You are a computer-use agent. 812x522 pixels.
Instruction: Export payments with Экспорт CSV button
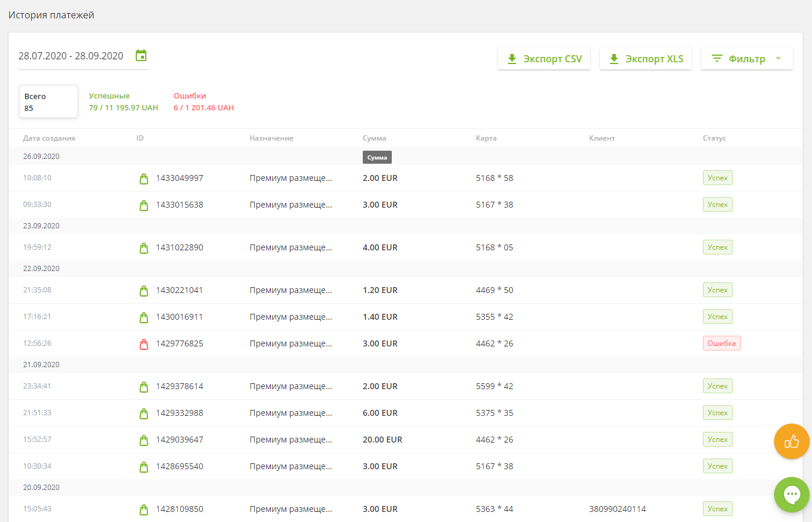(544, 59)
